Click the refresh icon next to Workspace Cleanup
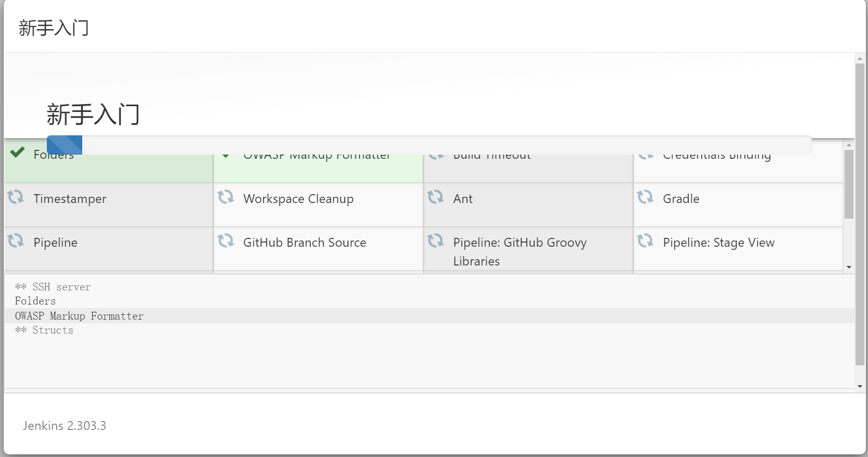 pyautogui.click(x=225, y=197)
